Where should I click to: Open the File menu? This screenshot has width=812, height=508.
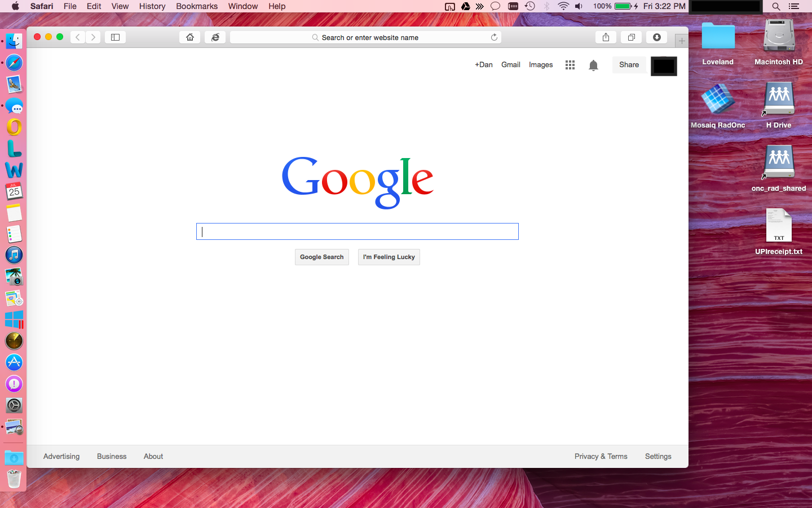click(70, 6)
